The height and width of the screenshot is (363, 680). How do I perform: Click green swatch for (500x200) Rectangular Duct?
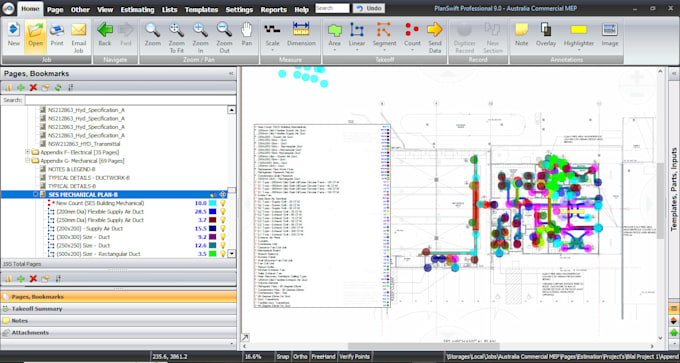click(x=212, y=254)
